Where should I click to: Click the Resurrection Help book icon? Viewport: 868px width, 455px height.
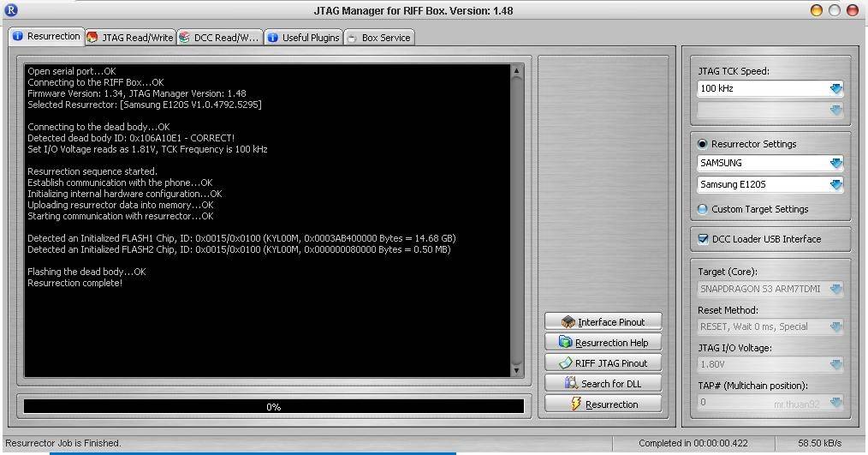pos(565,342)
